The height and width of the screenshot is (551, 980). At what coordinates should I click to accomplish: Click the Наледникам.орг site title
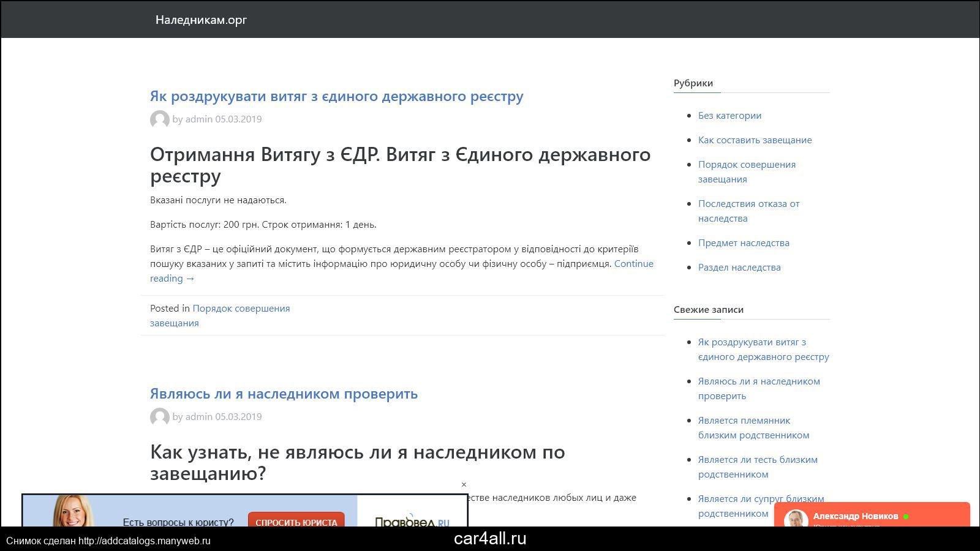coord(201,20)
